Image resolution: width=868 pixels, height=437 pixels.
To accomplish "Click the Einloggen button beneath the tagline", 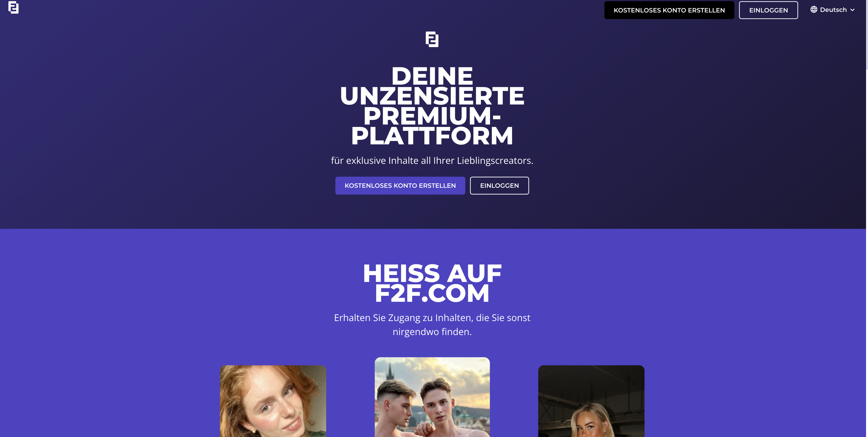I will point(499,185).
